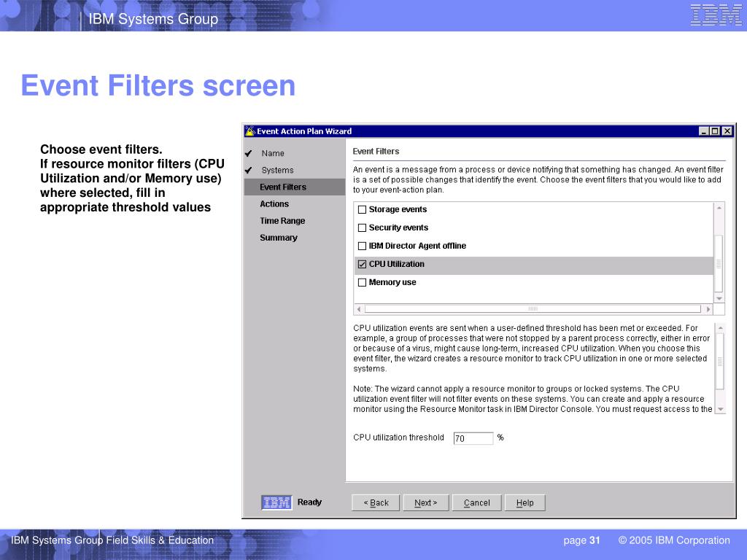Click the Back button

pos(376,503)
